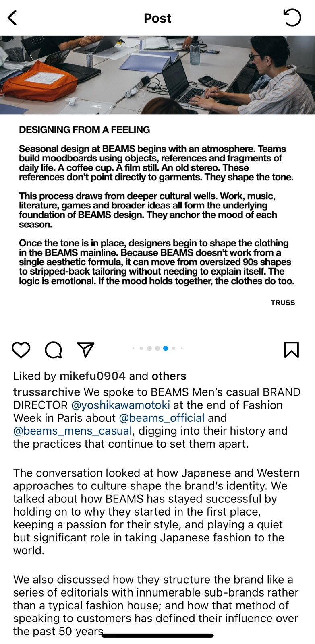
Task: Tap the office photo in the post image
Action: coord(157,75)
